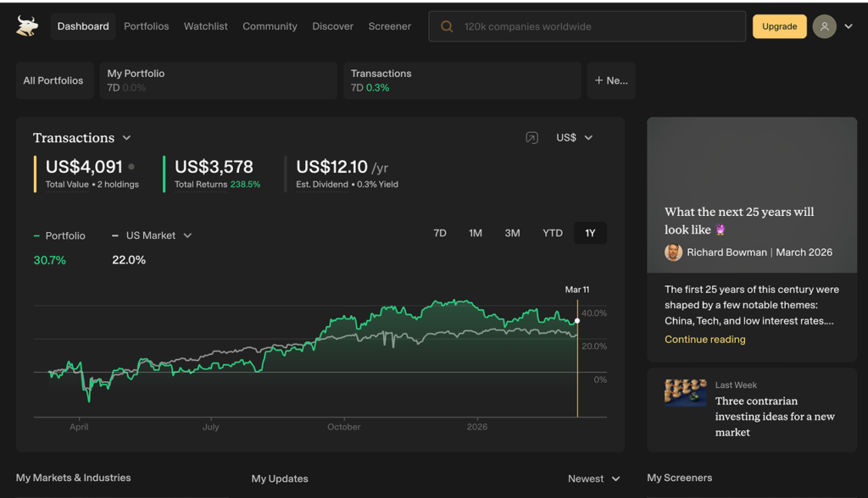Viewport: 868px width, 498px height.
Task: Open the Newest sort dropdown
Action: pos(593,478)
